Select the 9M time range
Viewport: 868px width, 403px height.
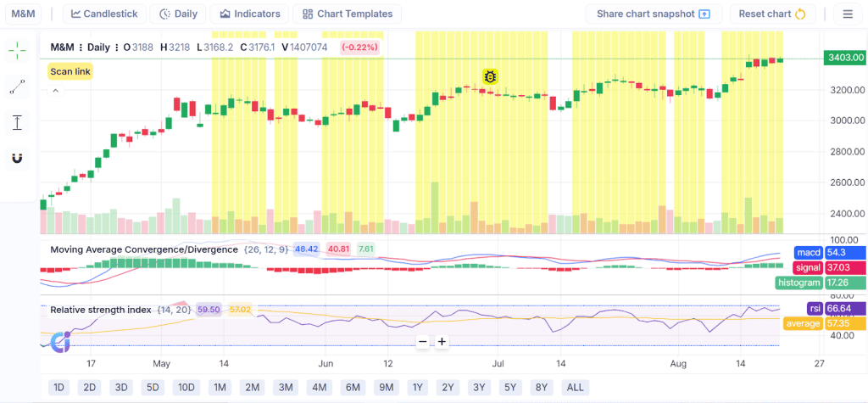(x=387, y=387)
